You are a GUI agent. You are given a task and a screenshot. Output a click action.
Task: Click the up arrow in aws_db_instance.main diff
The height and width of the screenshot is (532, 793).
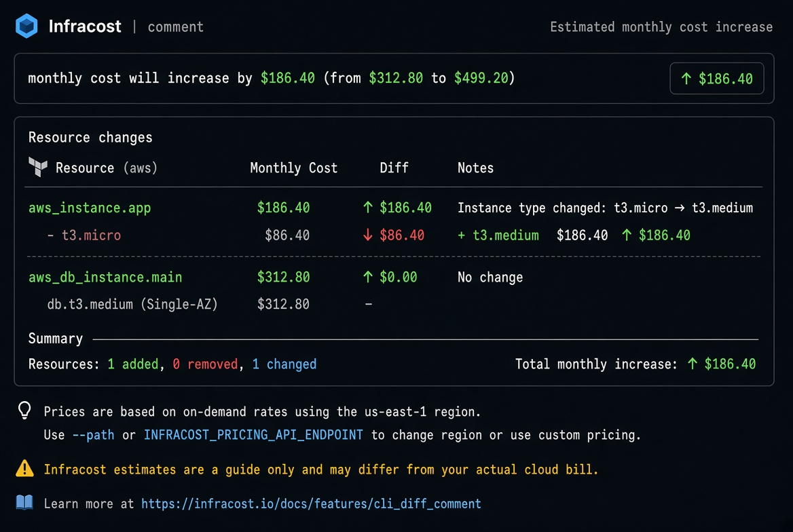(x=368, y=277)
